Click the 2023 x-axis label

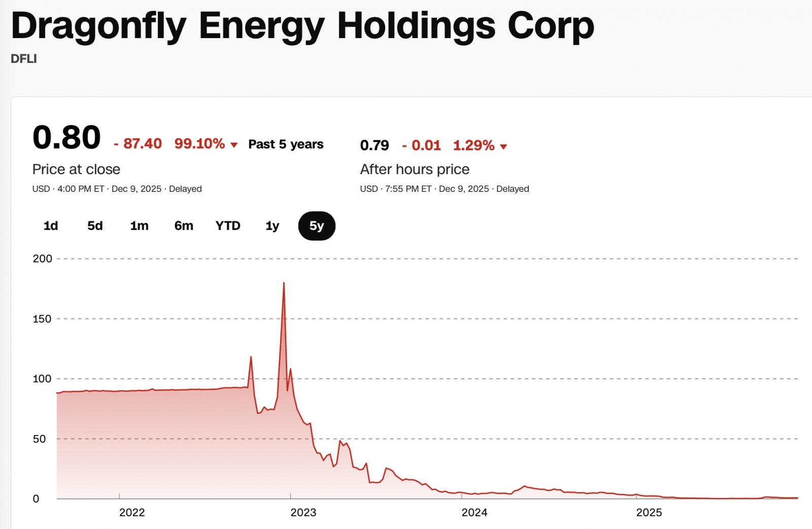coord(303,513)
